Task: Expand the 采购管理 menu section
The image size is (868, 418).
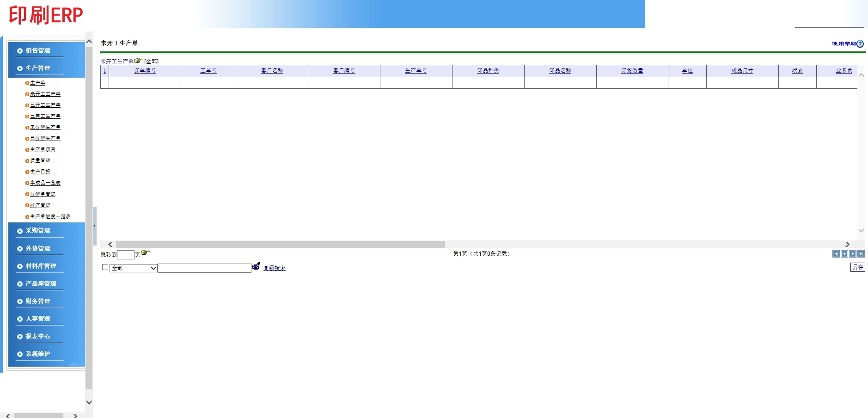Action: point(38,230)
